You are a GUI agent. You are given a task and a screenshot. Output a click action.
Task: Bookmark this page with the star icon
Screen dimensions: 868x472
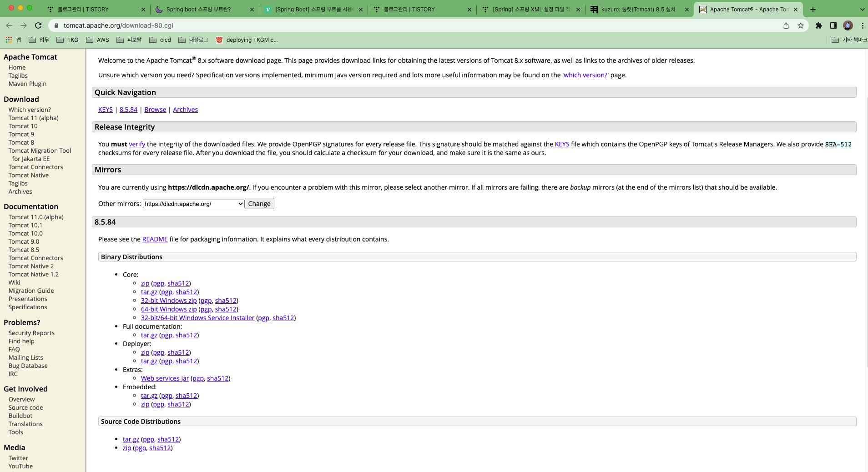point(801,25)
